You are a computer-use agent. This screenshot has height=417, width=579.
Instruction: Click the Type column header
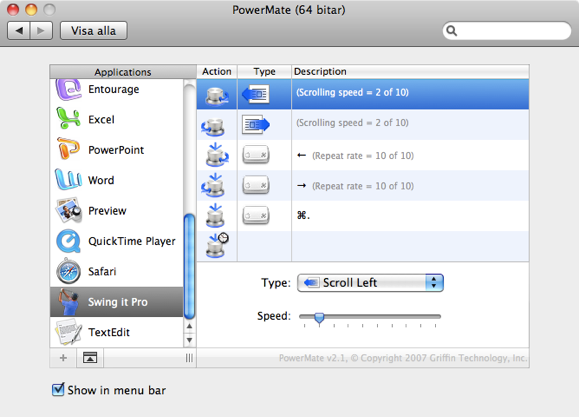click(x=264, y=71)
